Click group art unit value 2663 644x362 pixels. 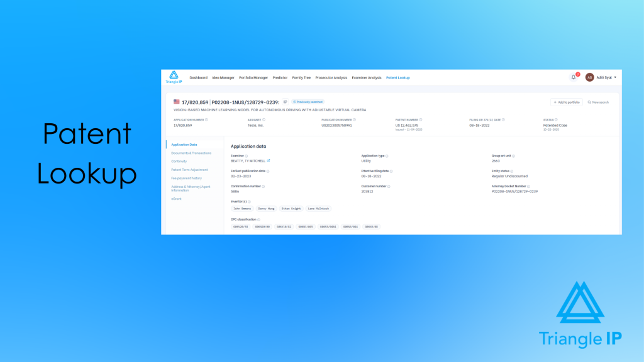496,161
